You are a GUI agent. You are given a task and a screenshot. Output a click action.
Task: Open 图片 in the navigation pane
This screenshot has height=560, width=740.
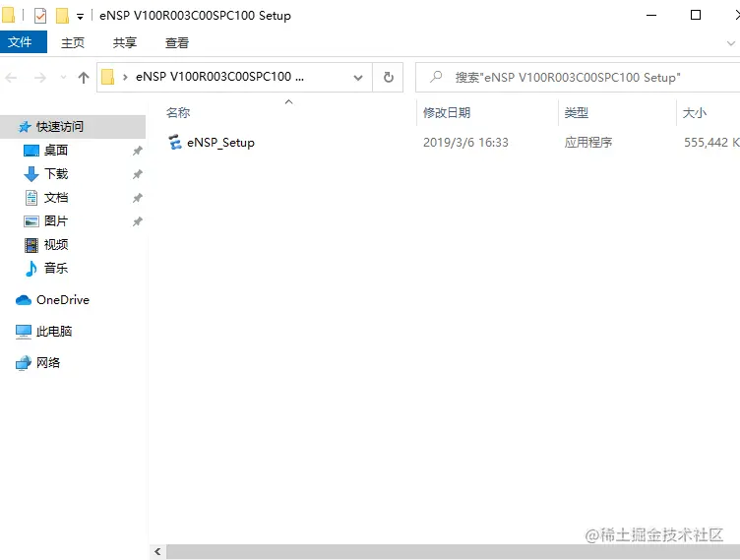click(56, 221)
